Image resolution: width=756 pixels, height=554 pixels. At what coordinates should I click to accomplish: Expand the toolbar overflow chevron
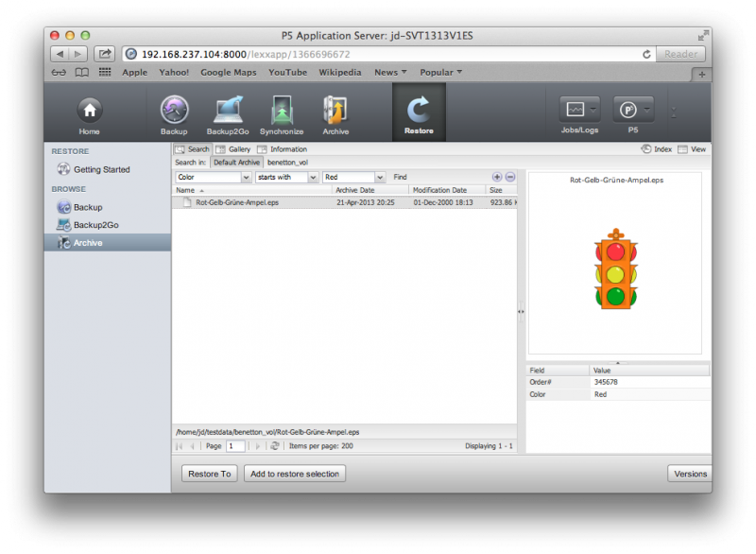tap(674, 113)
